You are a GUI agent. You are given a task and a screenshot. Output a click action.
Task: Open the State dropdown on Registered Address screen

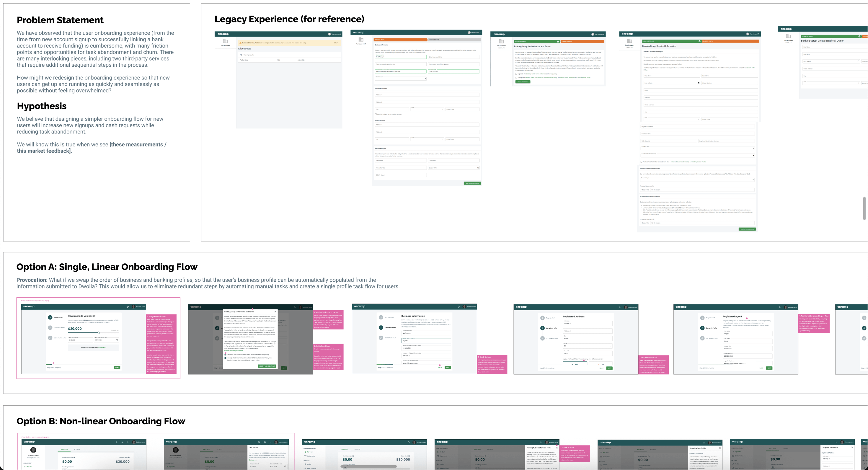pyautogui.click(x=588, y=346)
